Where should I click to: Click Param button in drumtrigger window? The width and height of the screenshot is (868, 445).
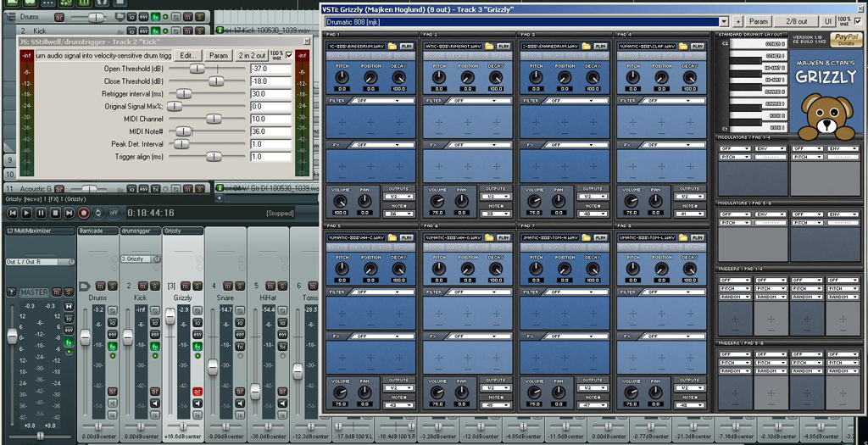pyautogui.click(x=219, y=55)
